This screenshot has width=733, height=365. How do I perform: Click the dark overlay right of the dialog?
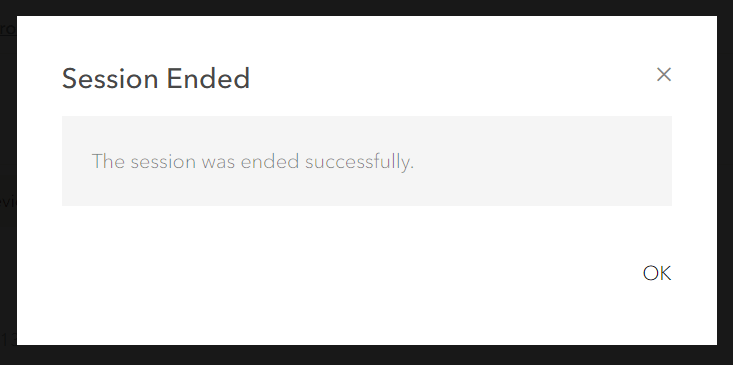725,182
